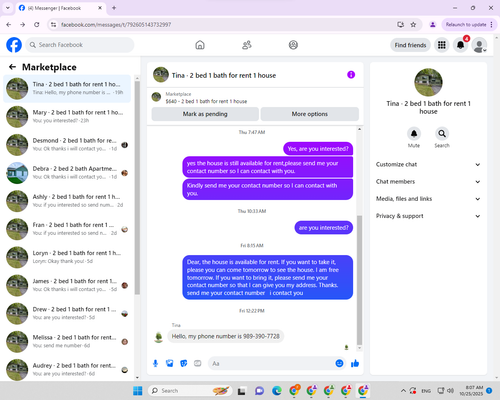Screen dimensions: 500x400
Task: Focus the Aa message input
Action: (x=272, y=363)
